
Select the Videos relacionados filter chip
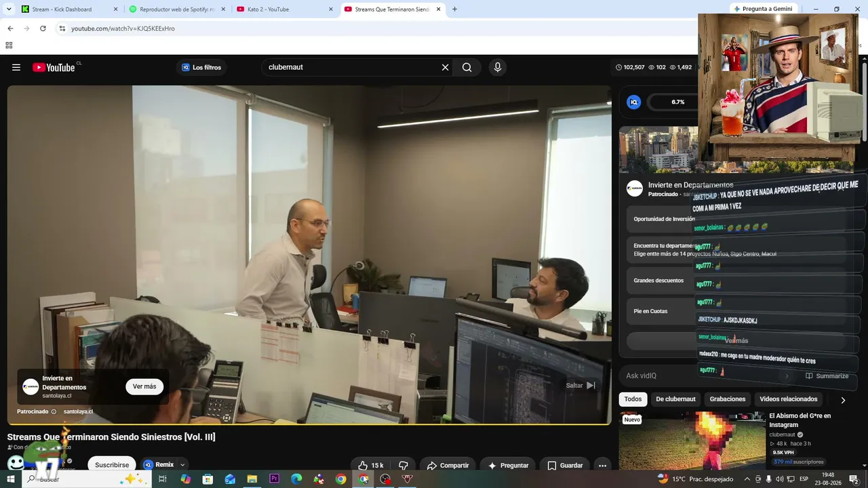click(788, 399)
